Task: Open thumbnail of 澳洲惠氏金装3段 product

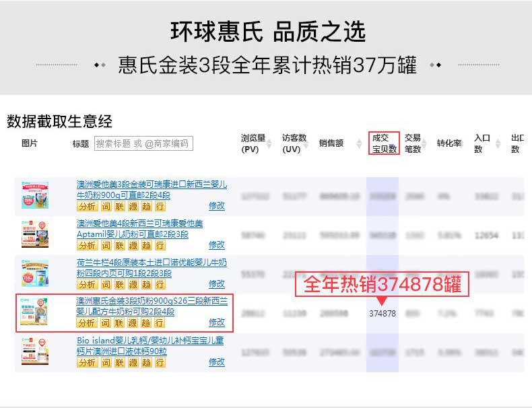Action: tap(34, 311)
